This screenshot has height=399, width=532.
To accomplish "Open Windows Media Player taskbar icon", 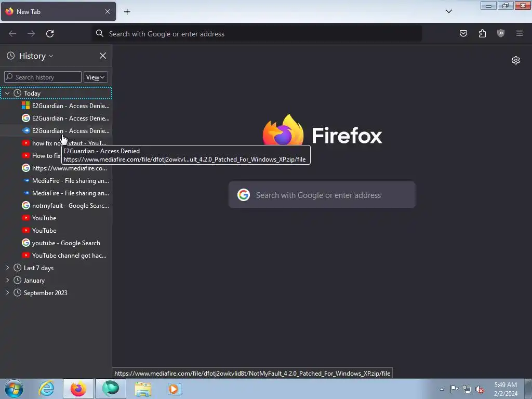I will (175, 389).
